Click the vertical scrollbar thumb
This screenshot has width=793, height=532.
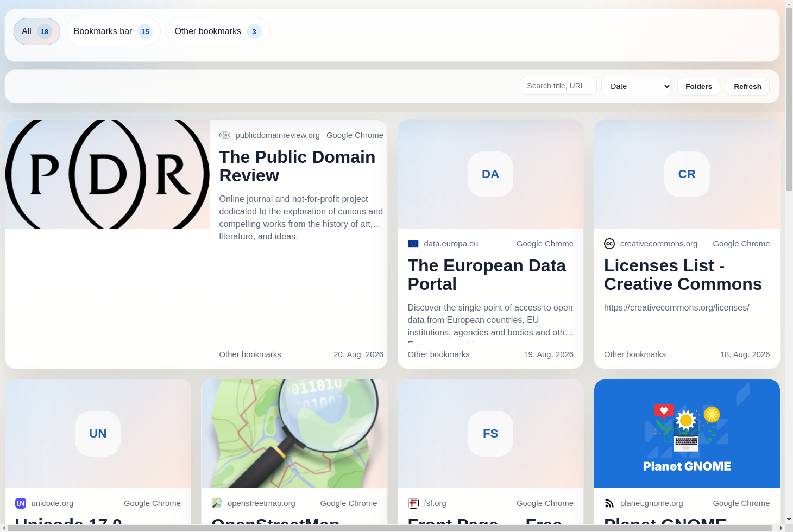pos(789,99)
